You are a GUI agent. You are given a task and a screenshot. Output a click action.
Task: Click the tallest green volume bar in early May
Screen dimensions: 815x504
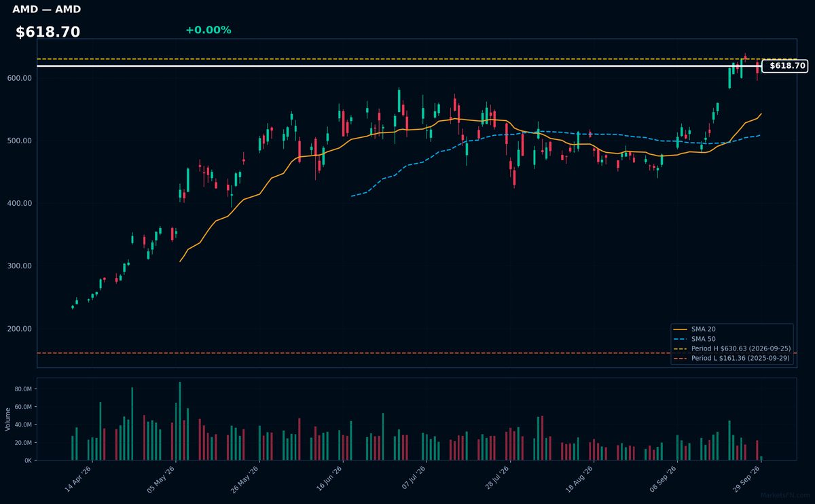180,421
